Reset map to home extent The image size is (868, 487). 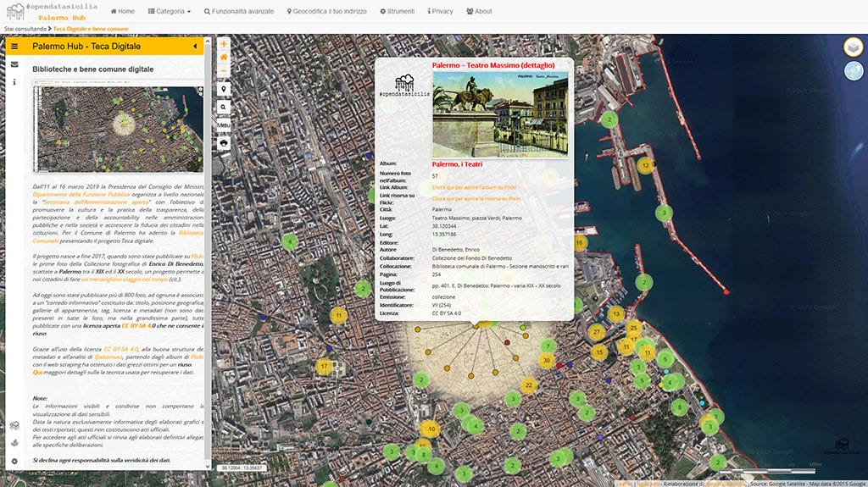coord(224,57)
